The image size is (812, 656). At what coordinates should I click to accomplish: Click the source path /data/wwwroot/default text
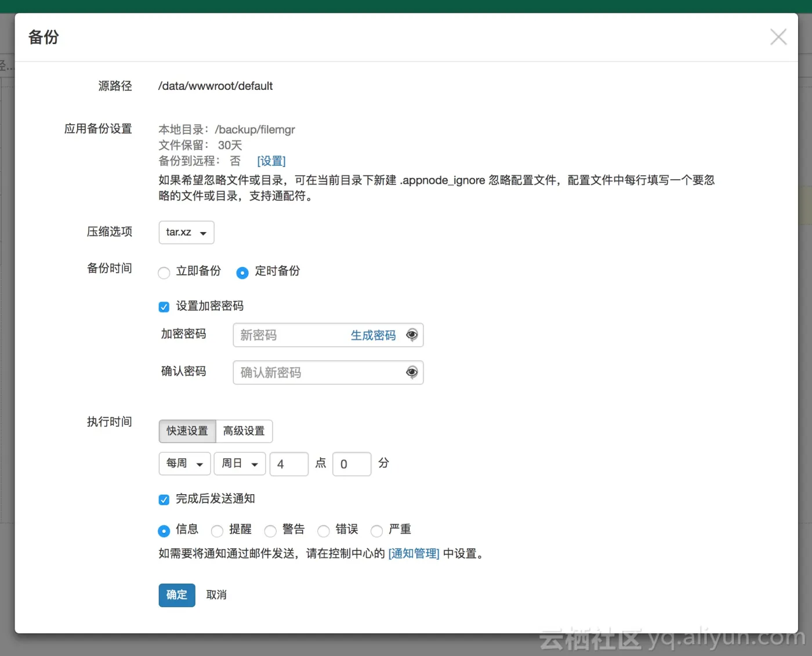215,86
